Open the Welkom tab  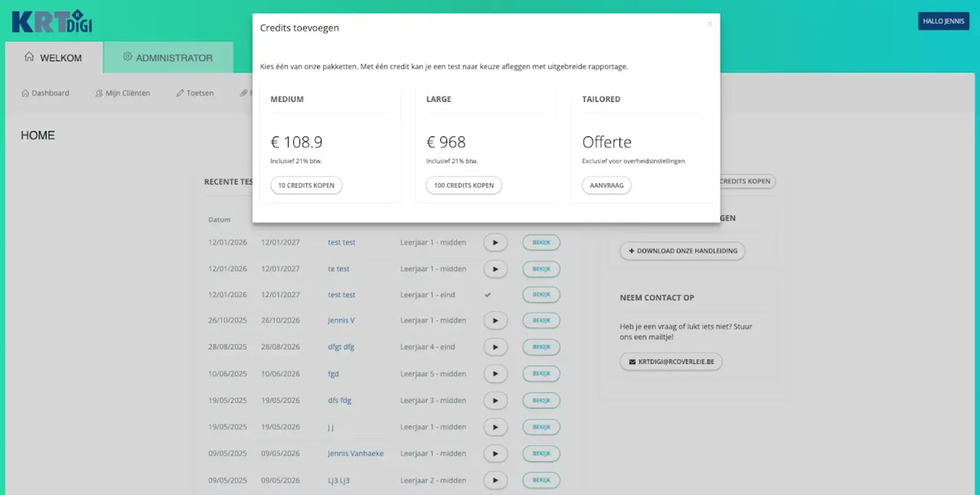tap(53, 58)
